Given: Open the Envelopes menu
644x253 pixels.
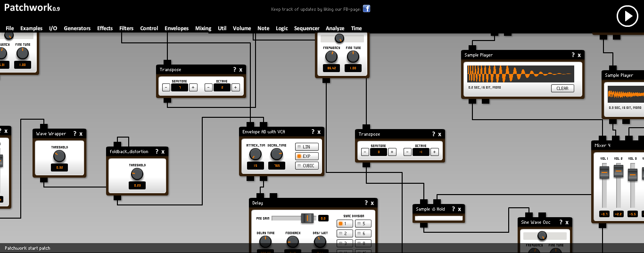Looking at the screenshot, I should [177, 28].
